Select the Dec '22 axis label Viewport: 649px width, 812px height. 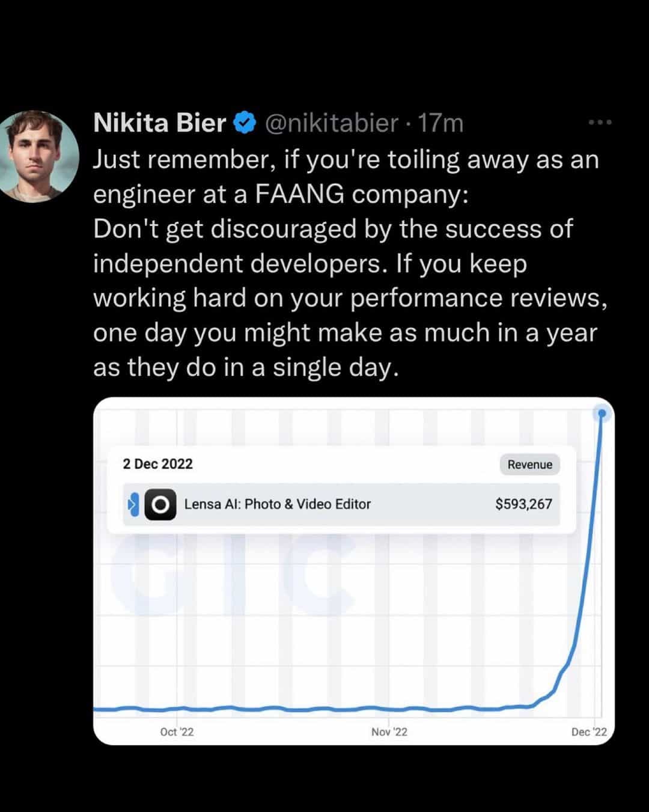[589, 731]
